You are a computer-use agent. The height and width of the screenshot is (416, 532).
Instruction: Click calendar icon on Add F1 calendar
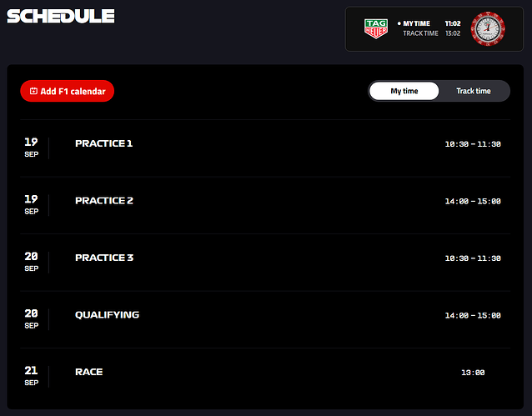[33, 91]
